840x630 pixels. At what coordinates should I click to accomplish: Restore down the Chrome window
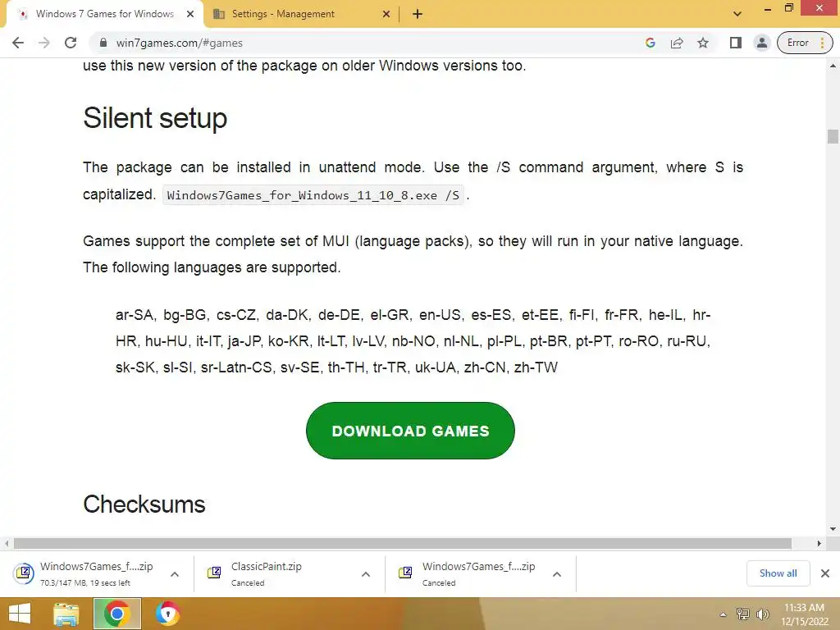[788, 8]
